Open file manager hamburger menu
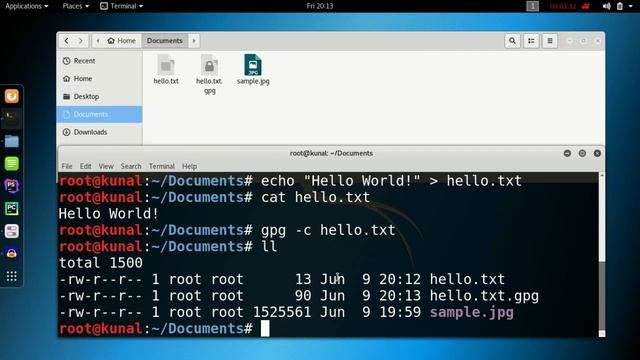This screenshot has width=640, height=360. click(x=550, y=41)
